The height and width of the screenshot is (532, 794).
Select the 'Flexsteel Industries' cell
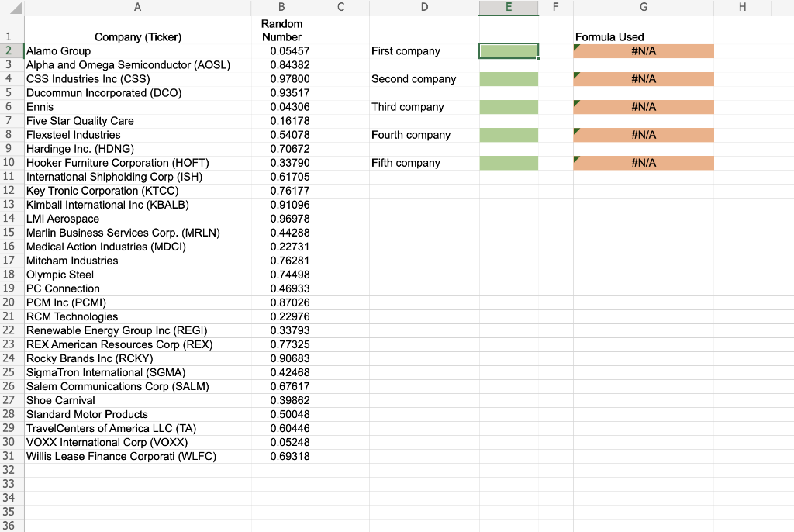(x=138, y=135)
